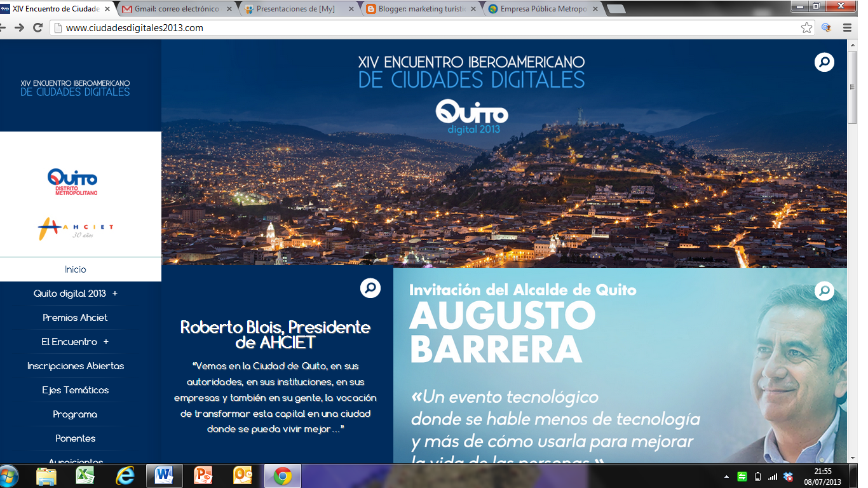Switch to the Blogger marketing turístico tab
The image size is (868, 488).
[420, 9]
